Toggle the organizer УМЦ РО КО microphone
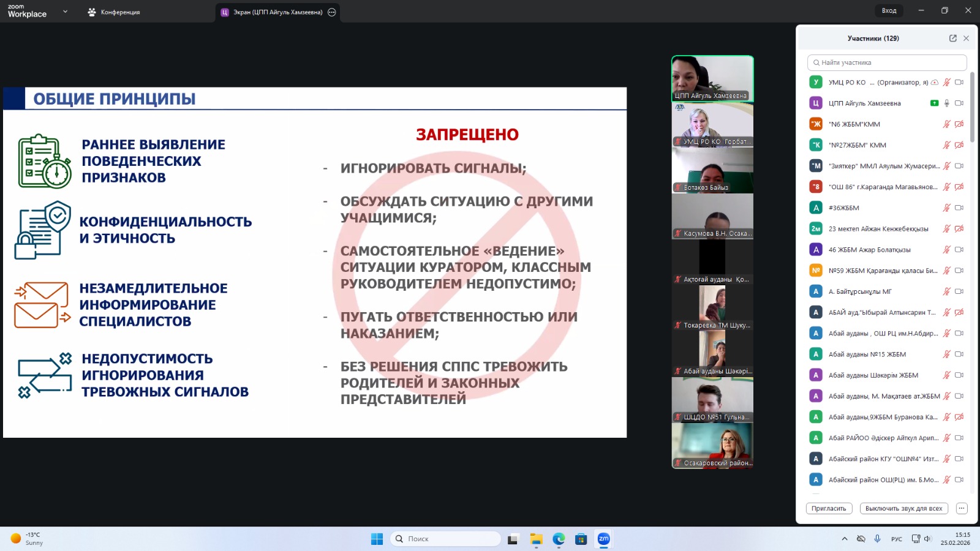980x551 pixels. 946,83
